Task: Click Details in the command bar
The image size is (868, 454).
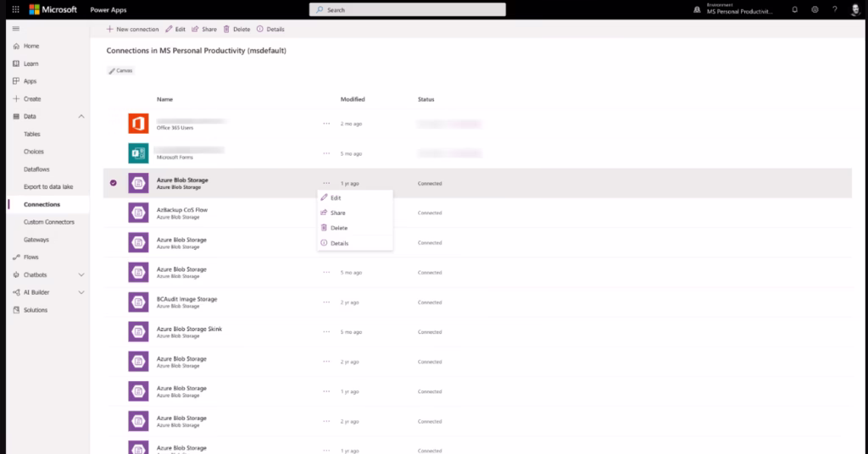Action: pyautogui.click(x=270, y=30)
